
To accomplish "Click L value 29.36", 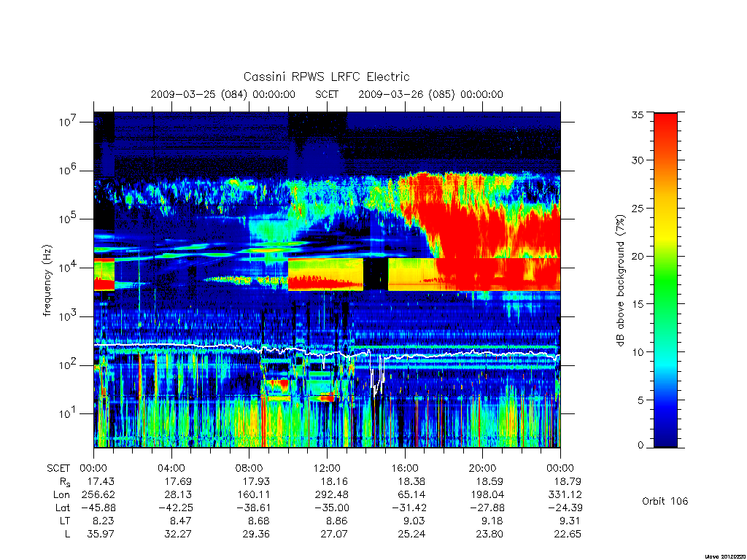I will pyautogui.click(x=256, y=534).
